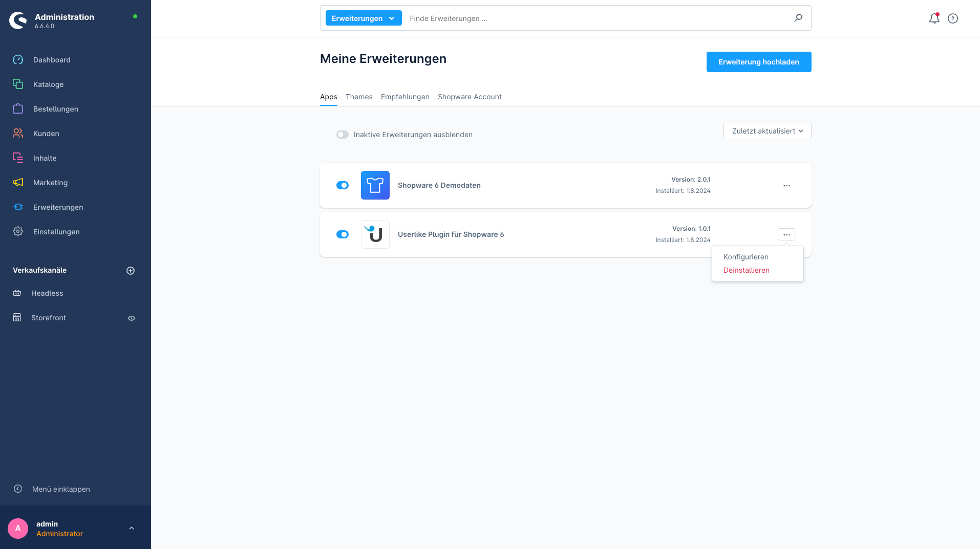
Task: Close the Userlike plugin three-dots menu
Action: point(786,234)
